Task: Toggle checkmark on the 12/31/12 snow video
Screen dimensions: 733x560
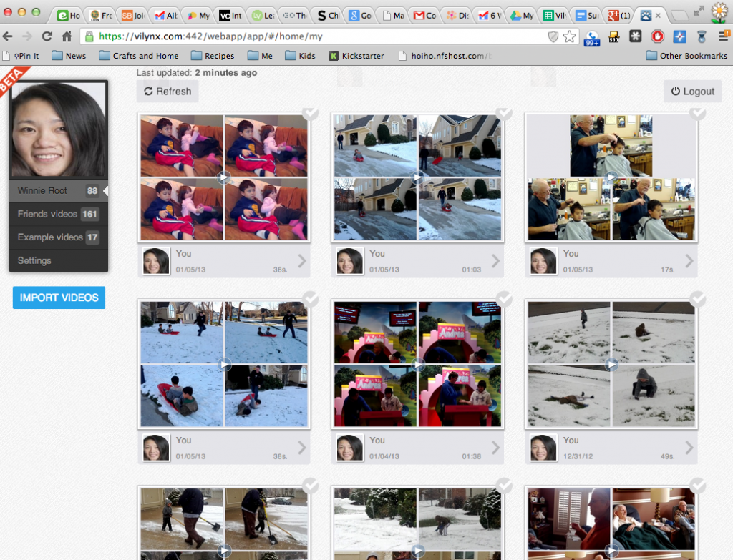Action: coord(697,298)
